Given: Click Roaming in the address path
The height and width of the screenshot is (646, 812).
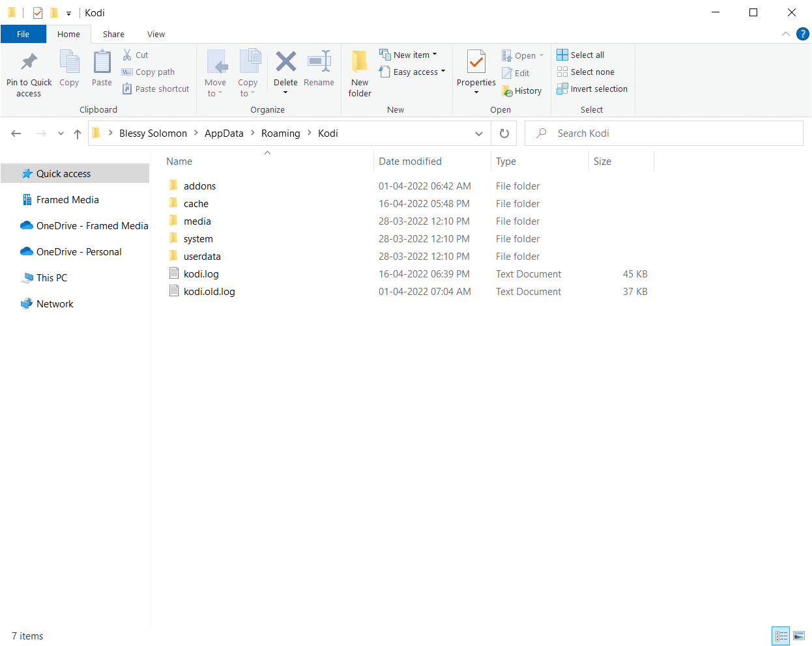Looking at the screenshot, I should click(281, 133).
